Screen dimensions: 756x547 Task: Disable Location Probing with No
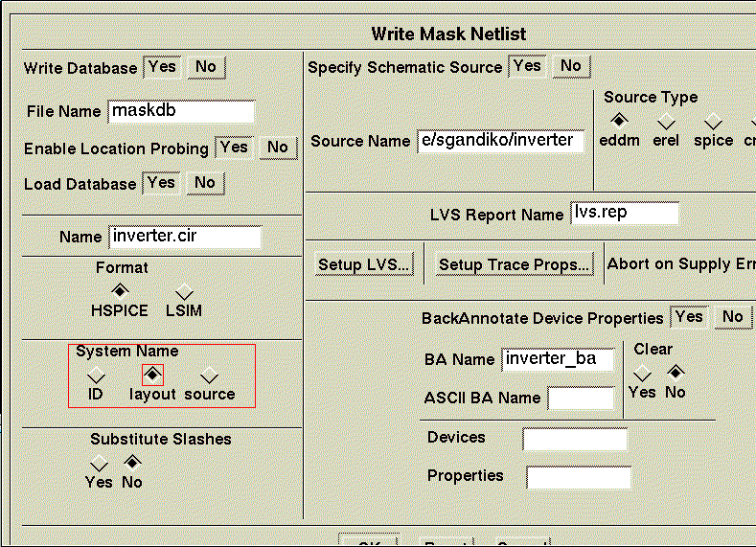pos(278,148)
